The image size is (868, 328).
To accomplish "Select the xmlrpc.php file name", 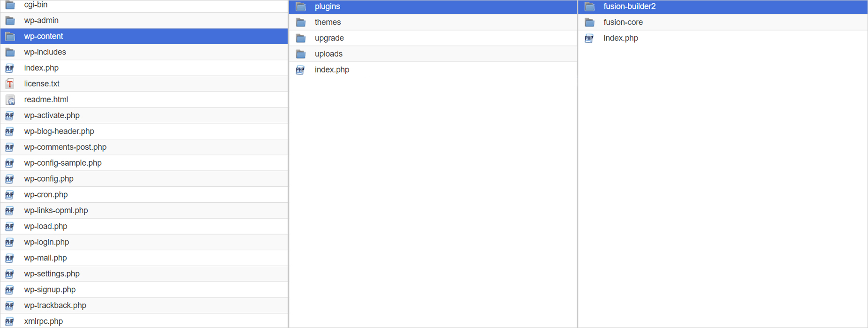I will coord(43,321).
